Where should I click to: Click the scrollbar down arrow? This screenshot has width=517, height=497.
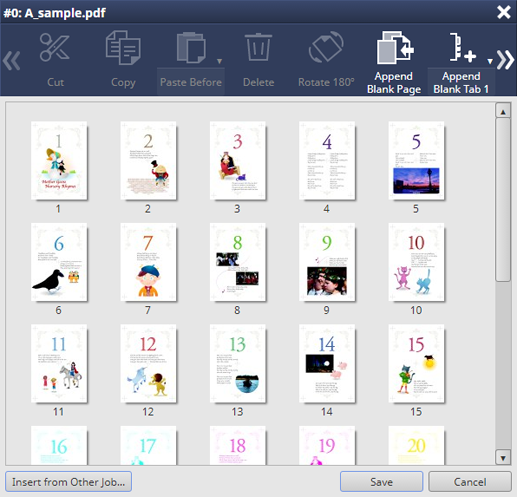point(503,457)
